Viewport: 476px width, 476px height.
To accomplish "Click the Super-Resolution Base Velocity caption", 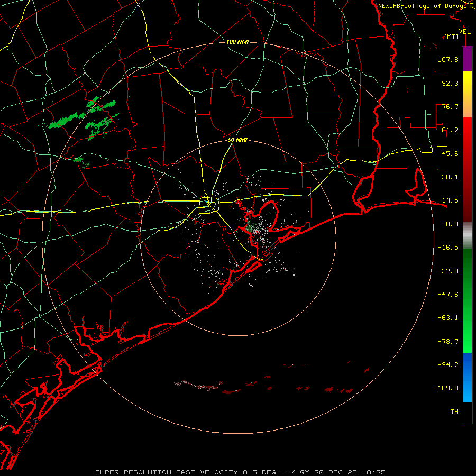I will tap(241, 472).
